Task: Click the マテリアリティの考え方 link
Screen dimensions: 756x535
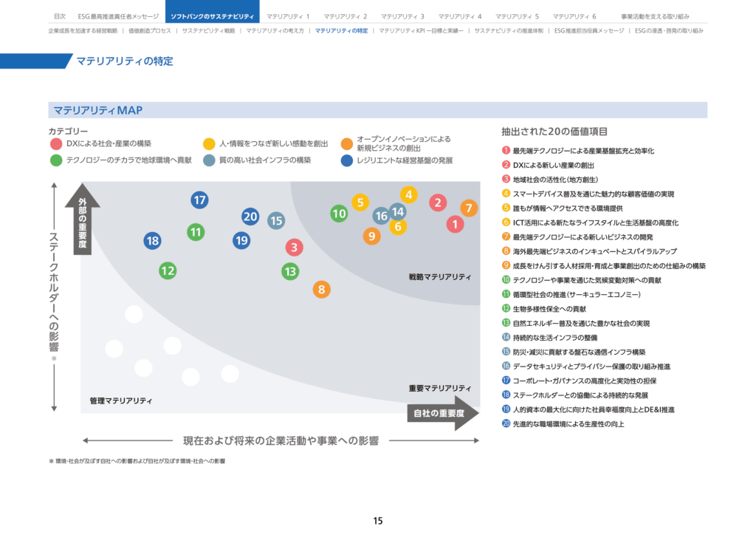Action: [275, 31]
